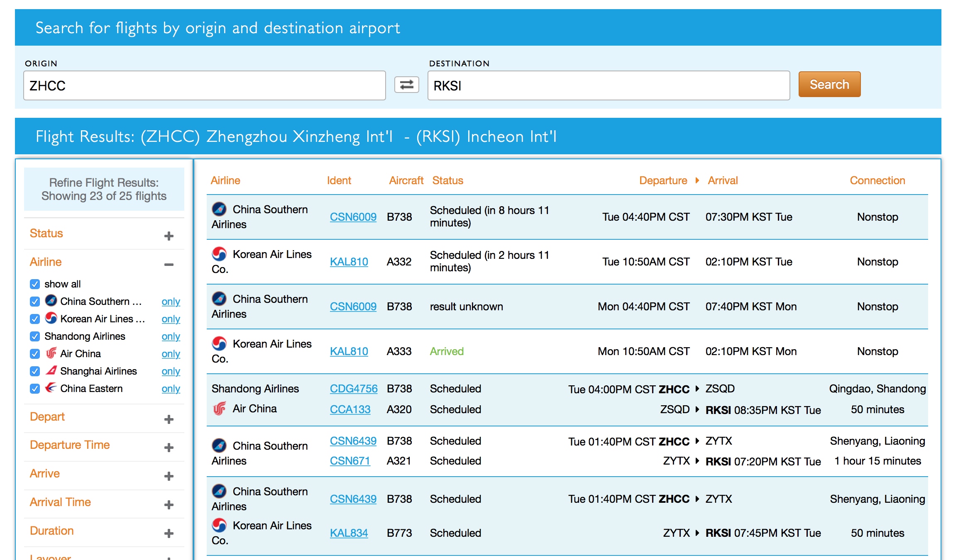Open arrived KAL810 A333 flight link
This screenshot has height=560, width=963.
click(349, 351)
